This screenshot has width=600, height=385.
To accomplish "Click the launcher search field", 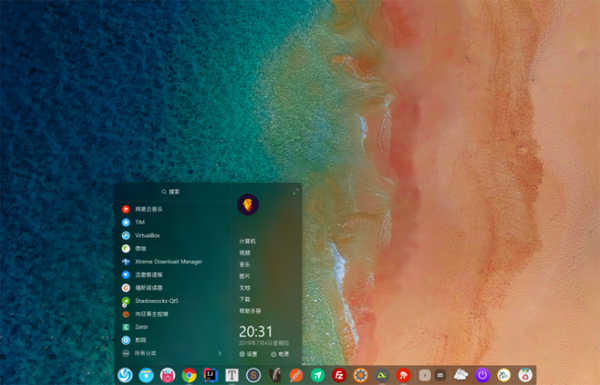I will click(171, 192).
